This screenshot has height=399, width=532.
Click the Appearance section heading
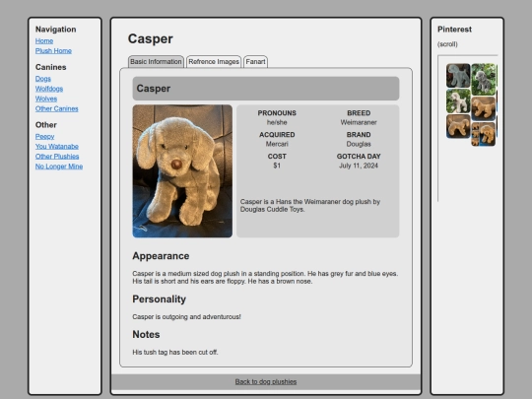click(x=161, y=256)
